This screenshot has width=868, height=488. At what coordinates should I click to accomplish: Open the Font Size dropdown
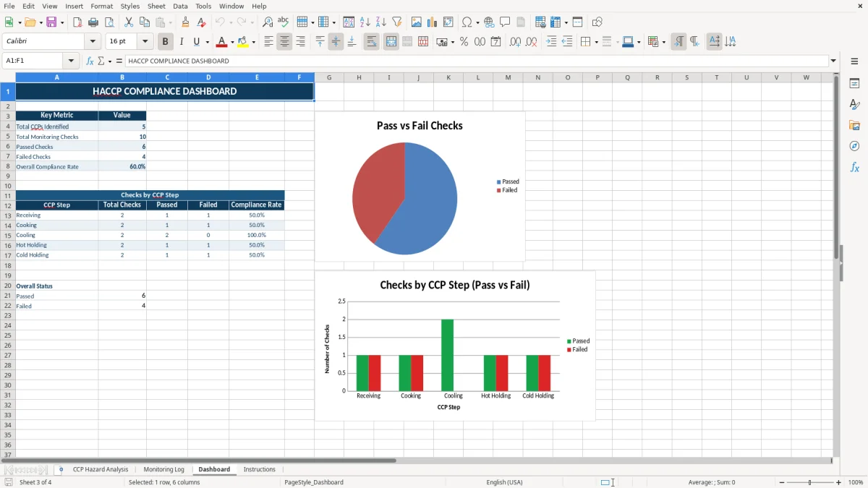[x=145, y=42]
